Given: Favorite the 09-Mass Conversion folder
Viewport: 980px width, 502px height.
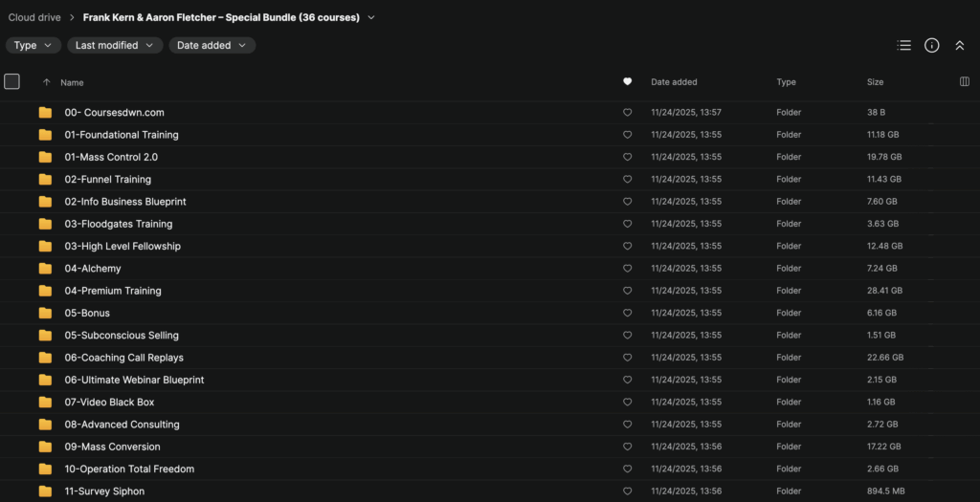Looking at the screenshot, I should pyautogui.click(x=628, y=447).
